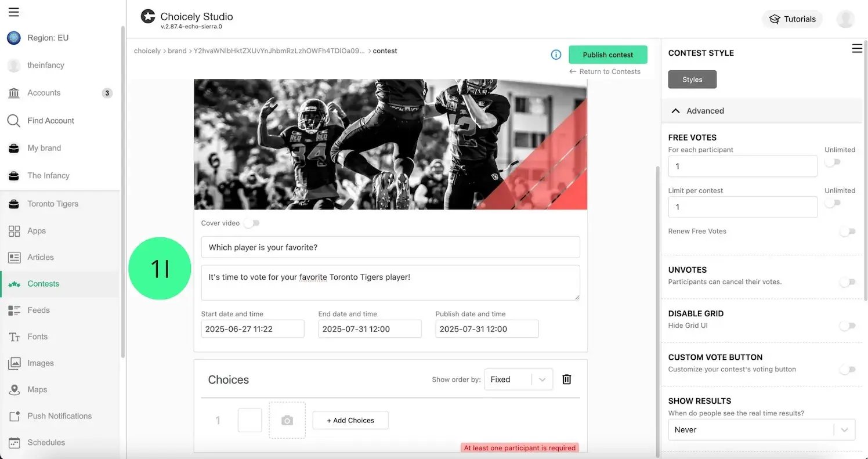Image resolution: width=868 pixels, height=459 pixels.
Task: Toggle the Cover video switch
Action: pyautogui.click(x=252, y=223)
